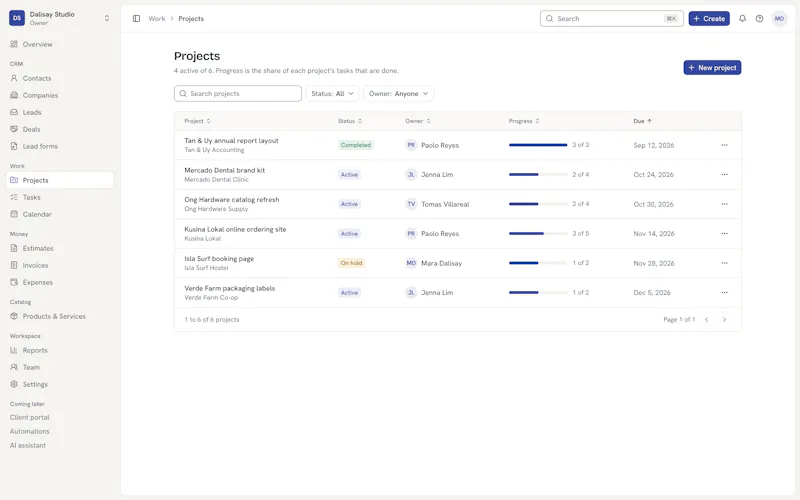The height and width of the screenshot is (500, 800).
Task: Sort by the Progress column header
Action: (x=523, y=121)
